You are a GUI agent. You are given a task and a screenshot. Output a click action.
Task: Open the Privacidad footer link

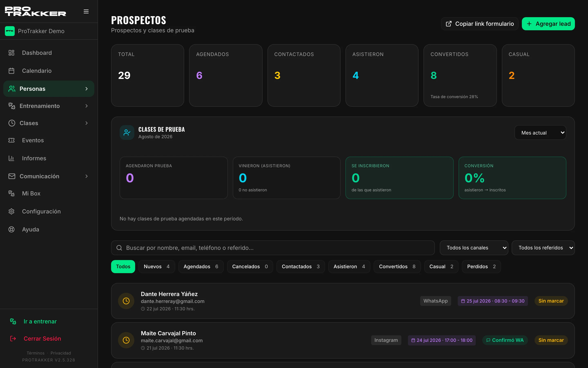[x=61, y=353]
